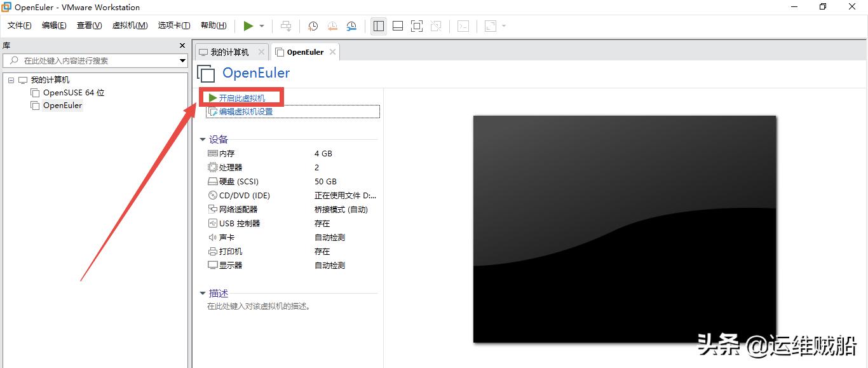868x368 pixels.
Task: Click the memory chip icon beside 内存
Action: point(213,154)
